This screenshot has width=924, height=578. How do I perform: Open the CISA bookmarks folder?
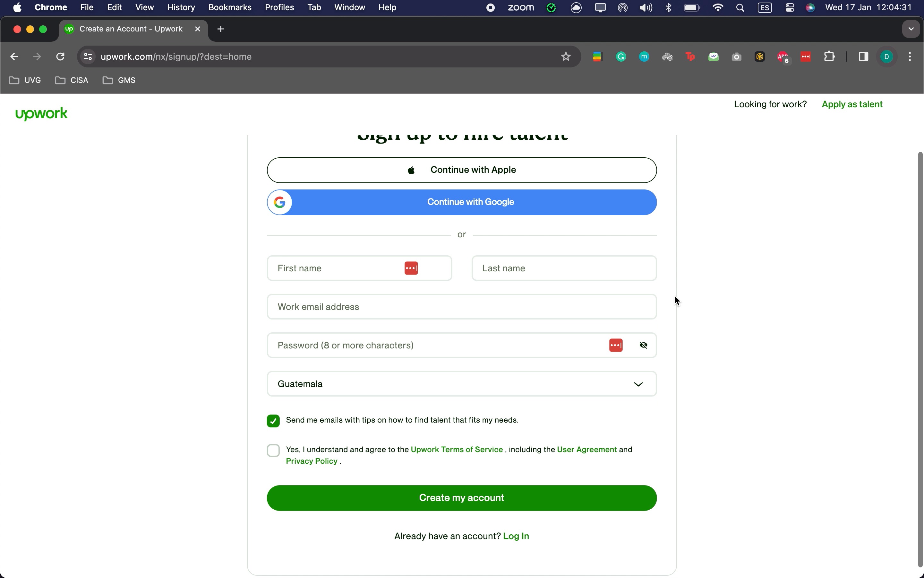click(x=72, y=80)
